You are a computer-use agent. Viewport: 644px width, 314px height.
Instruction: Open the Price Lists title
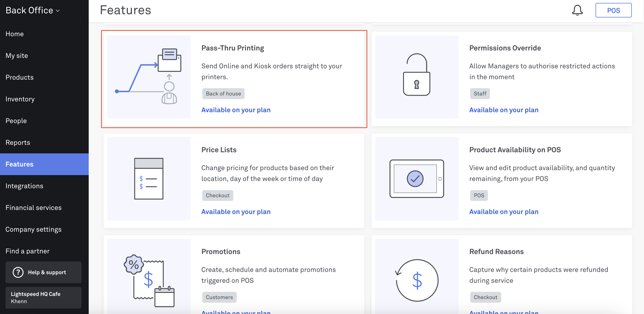[x=219, y=150]
